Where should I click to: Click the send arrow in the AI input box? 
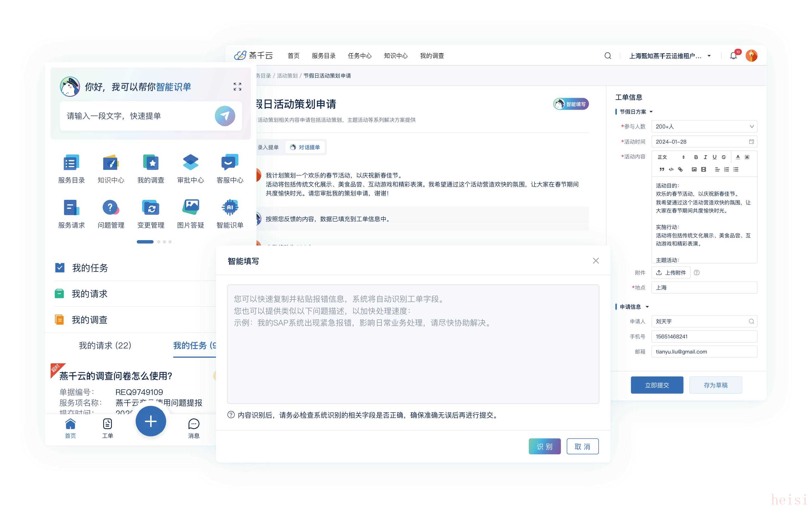click(x=225, y=116)
